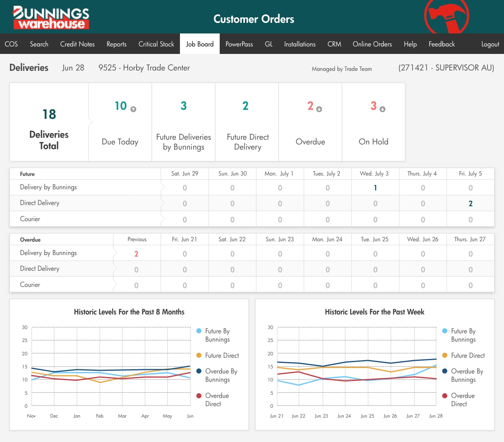Click the up arrow beside Due Today count

pos(133,109)
